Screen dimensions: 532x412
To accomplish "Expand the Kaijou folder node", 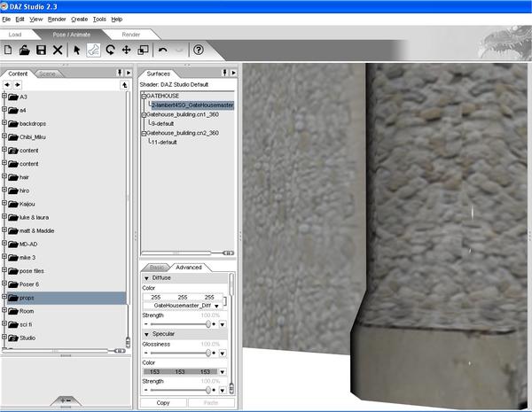I will click(x=4, y=203).
